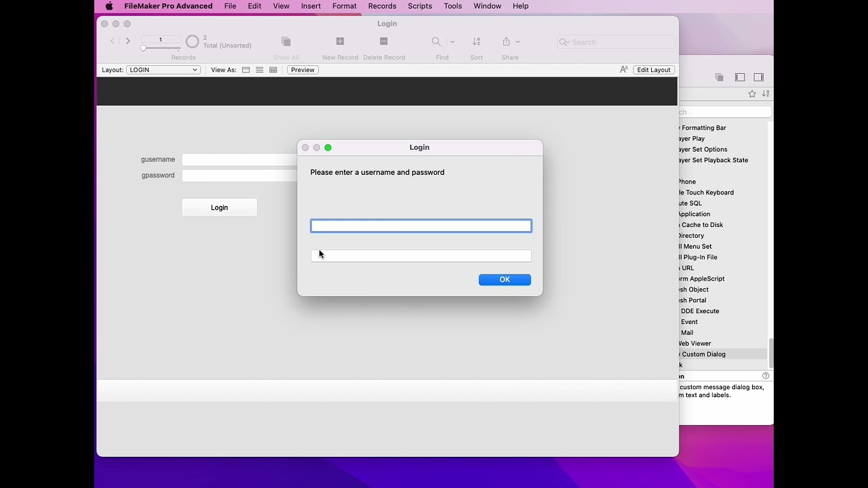868x488 pixels.
Task: Click the Show All records icon
Action: (x=285, y=41)
